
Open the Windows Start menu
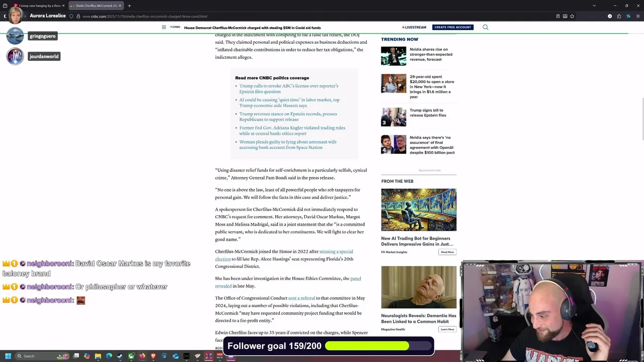tap(8, 356)
